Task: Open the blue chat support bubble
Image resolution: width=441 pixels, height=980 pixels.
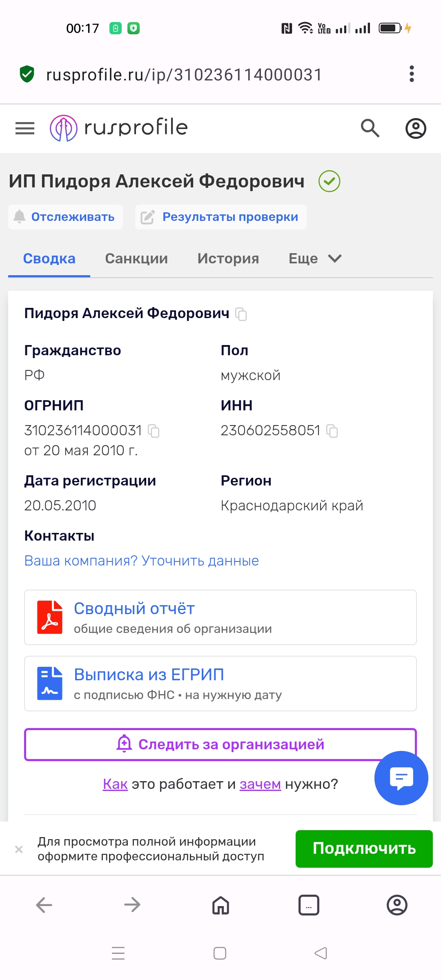Action: 401,778
